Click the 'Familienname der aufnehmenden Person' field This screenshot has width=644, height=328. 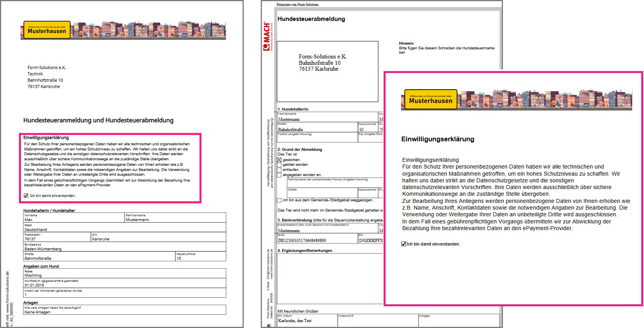coord(335,183)
